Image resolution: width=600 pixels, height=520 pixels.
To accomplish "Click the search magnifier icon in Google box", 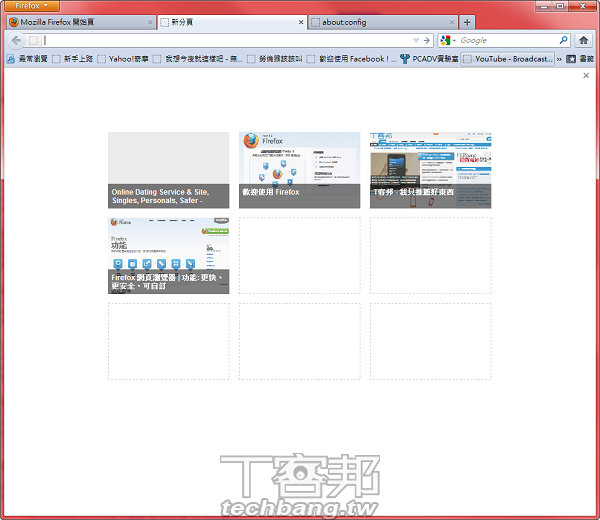I will coord(561,40).
